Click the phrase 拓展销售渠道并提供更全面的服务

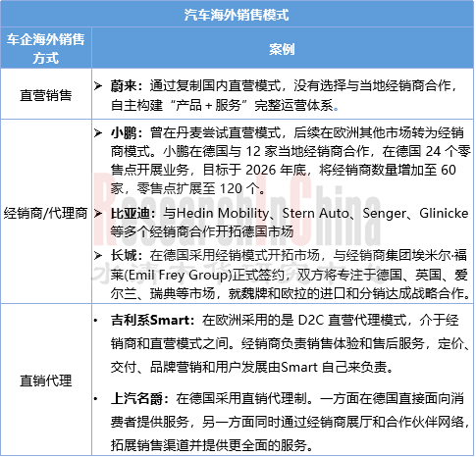(x=208, y=444)
